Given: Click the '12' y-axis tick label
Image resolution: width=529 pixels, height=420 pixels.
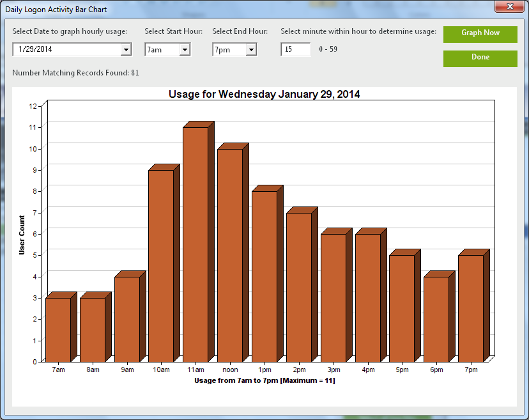Looking at the screenshot, I should point(33,106).
